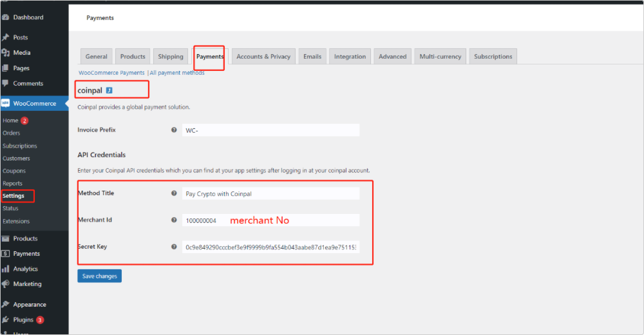The height and width of the screenshot is (335, 644).
Task: Open the Accounts & Privacy tab
Action: (x=263, y=57)
